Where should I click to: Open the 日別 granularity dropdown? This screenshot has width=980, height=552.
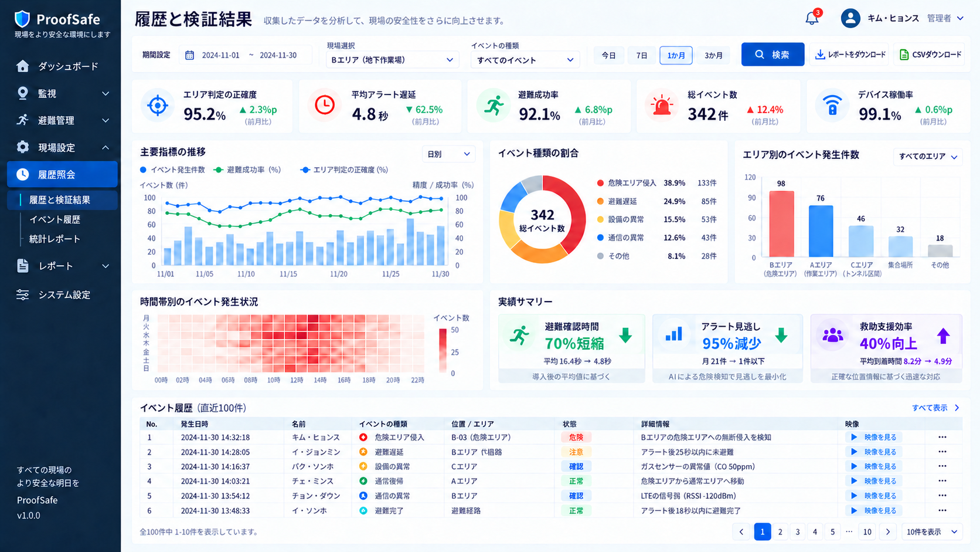[448, 154]
